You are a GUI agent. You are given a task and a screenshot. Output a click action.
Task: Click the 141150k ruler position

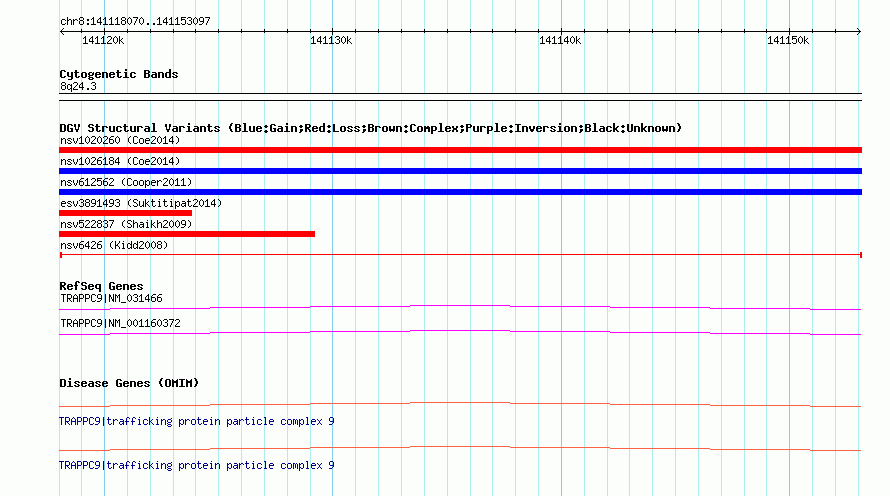point(788,40)
